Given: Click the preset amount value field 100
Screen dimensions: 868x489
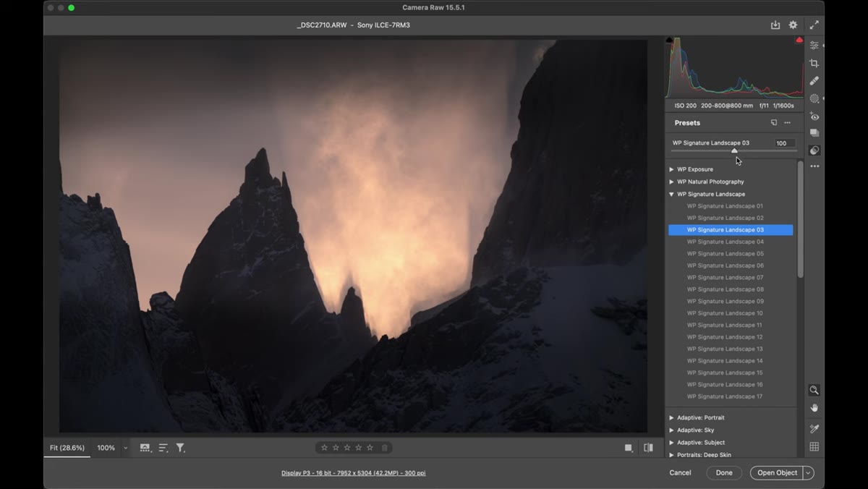Looking at the screenshot, I should (784, 143).
